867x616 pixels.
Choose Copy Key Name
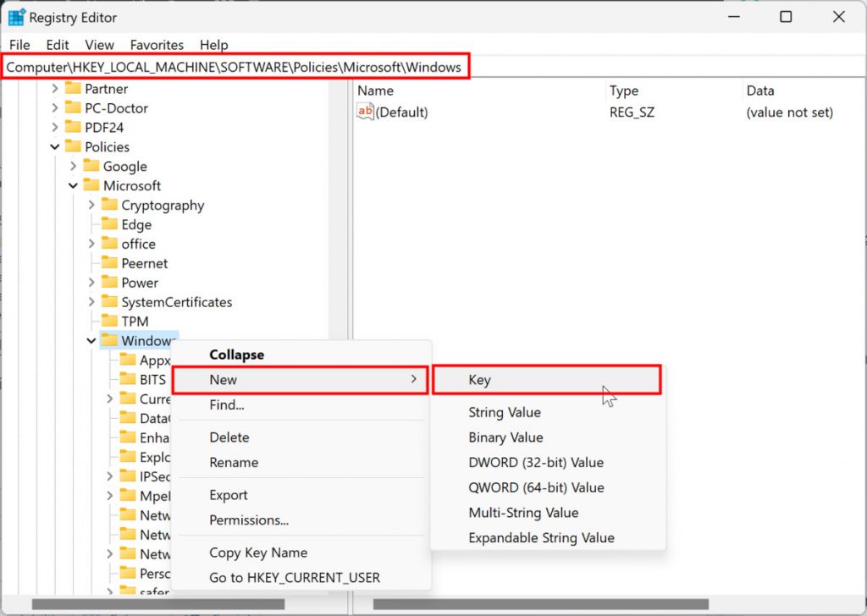point(258,553)
